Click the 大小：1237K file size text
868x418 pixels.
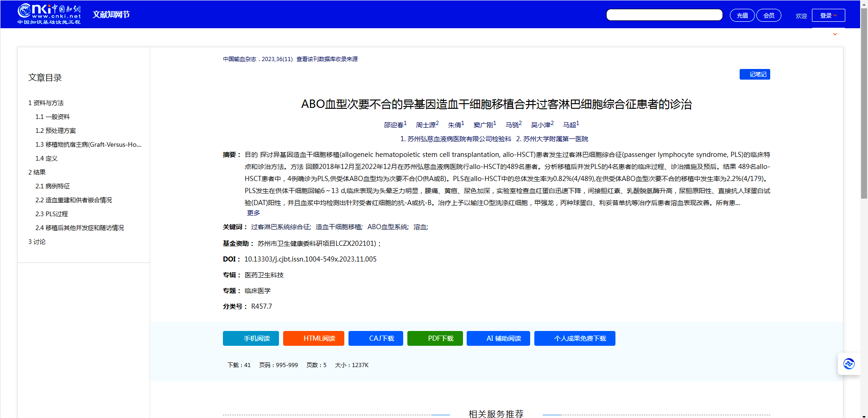click(x=352, y=365)
